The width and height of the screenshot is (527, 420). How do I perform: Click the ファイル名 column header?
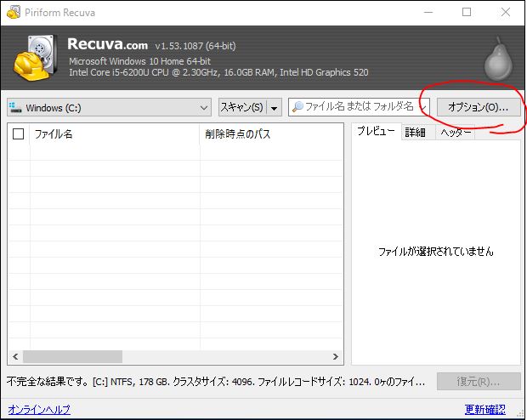tap(114, 134)
